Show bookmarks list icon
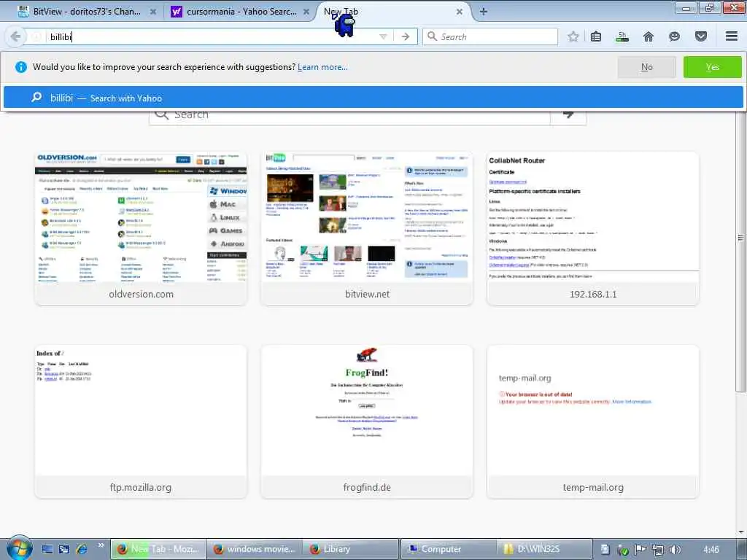 point(595,36)
